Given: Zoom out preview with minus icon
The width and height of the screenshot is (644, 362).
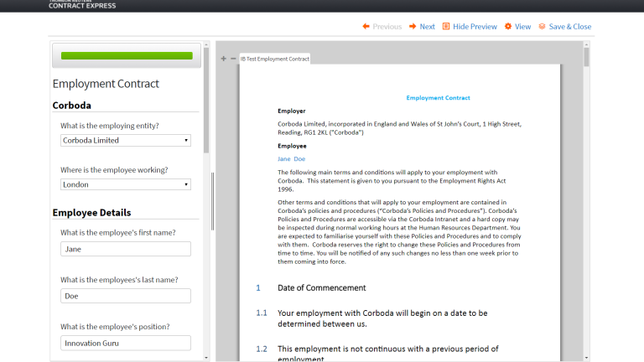Looking at the screenshot, I should tap(233, 59).
